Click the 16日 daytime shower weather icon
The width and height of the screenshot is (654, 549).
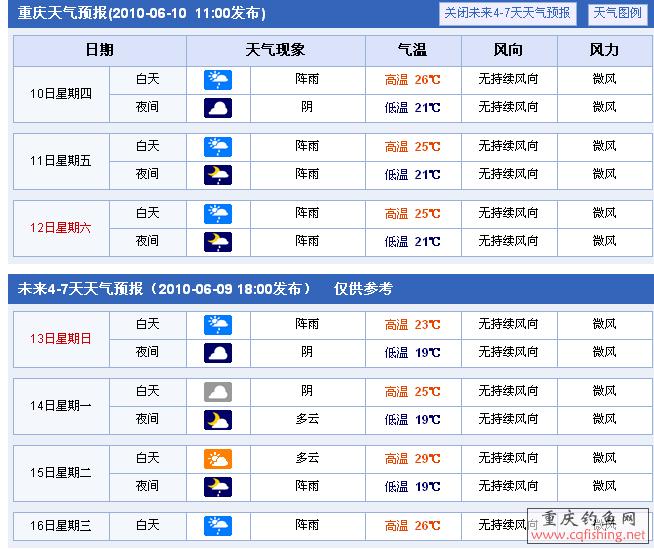pyautogui.click(x=218, y=526)
